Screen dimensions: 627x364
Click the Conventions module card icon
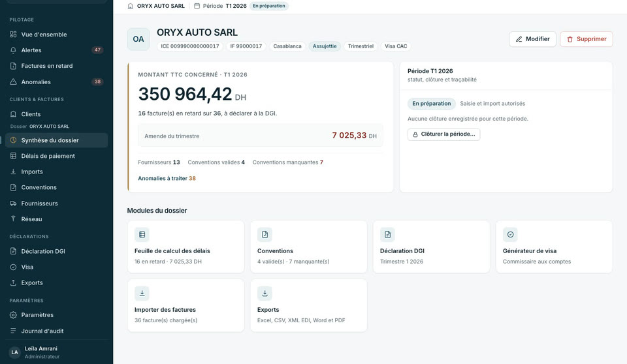tap(265, 235)
